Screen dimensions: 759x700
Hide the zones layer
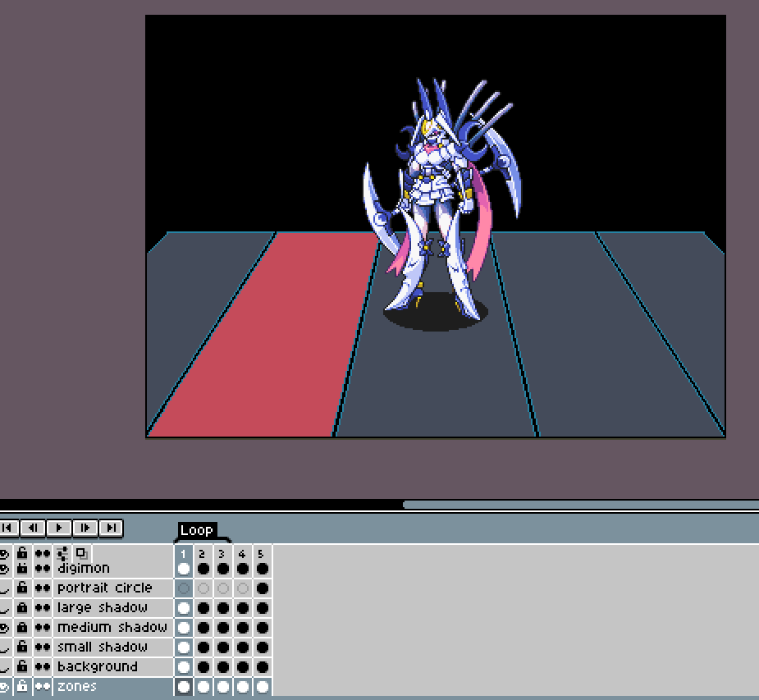pos(4,686)
